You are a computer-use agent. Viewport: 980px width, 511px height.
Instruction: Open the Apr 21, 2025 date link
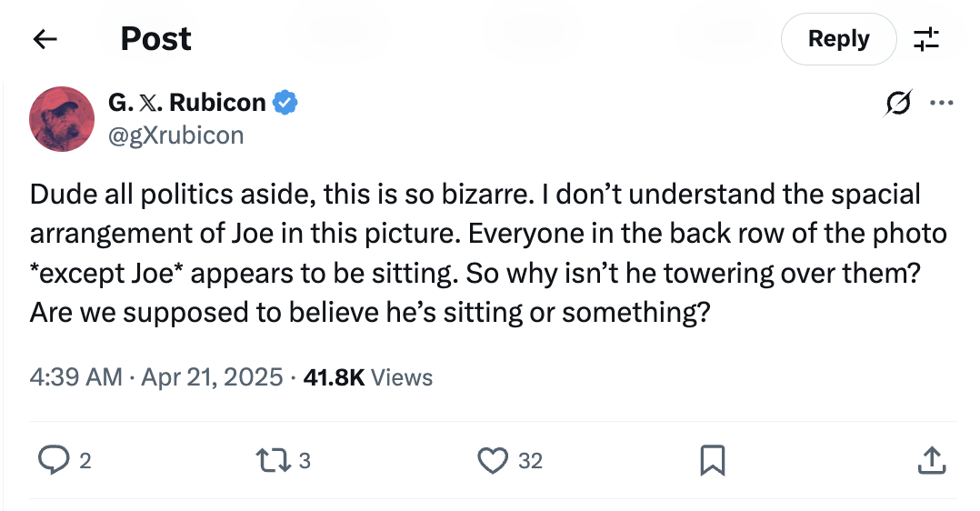click(x=211, y=377)
